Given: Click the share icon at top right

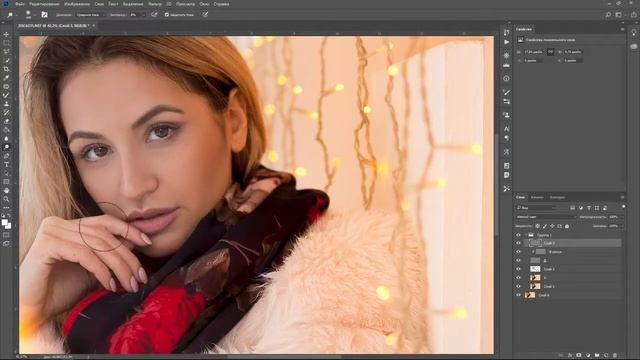Looking at the screenshot, I should pyautogui.click(x=633, y=15).
